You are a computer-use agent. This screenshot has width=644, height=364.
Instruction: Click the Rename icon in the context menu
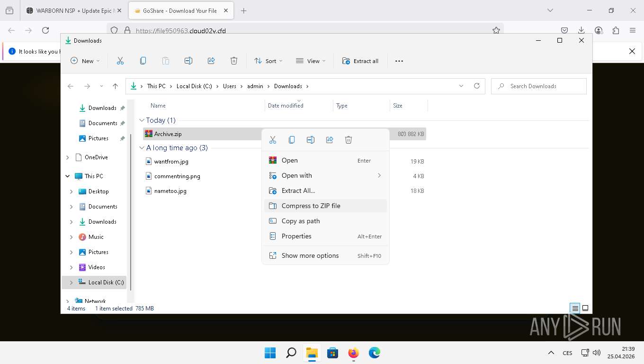311,140
